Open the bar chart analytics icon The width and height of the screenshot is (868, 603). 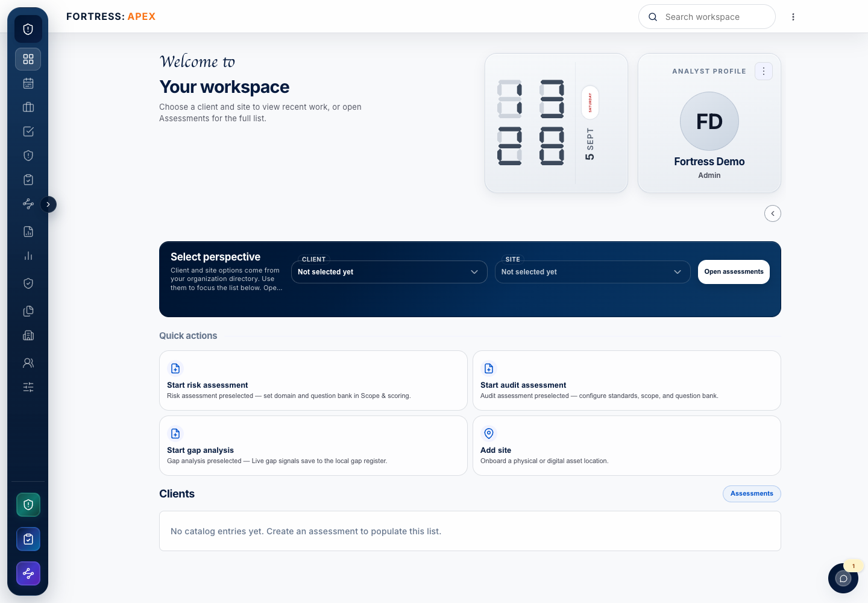coord(28,256)
